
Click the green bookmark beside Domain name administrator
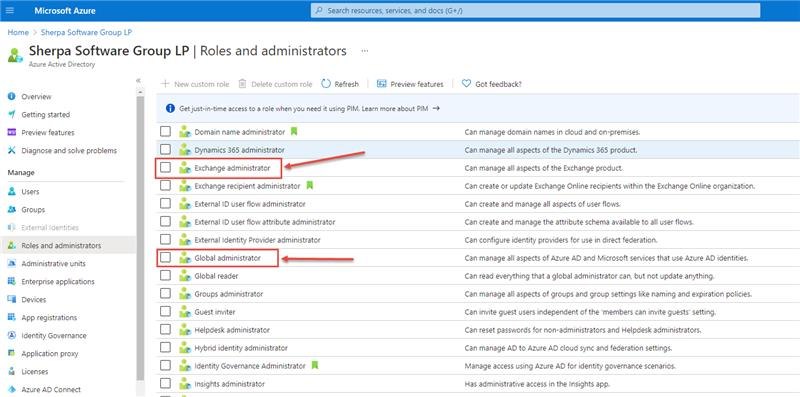tap(294, 132)
